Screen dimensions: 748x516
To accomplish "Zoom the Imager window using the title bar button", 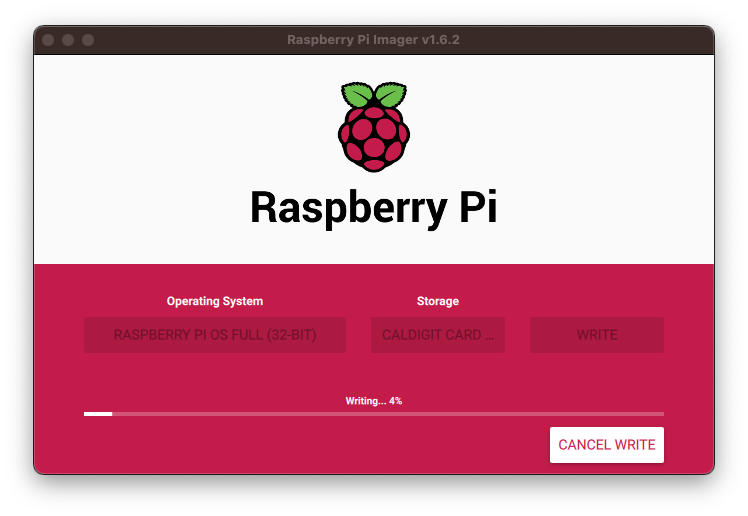I will 88,40.
